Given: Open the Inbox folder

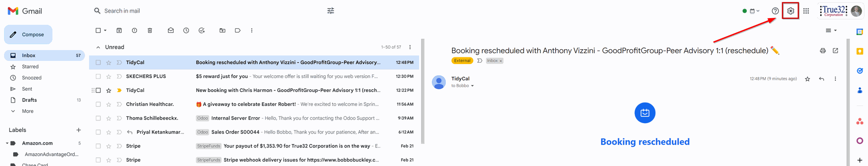Looking at the screenshot, I should [x=44, y=55].
